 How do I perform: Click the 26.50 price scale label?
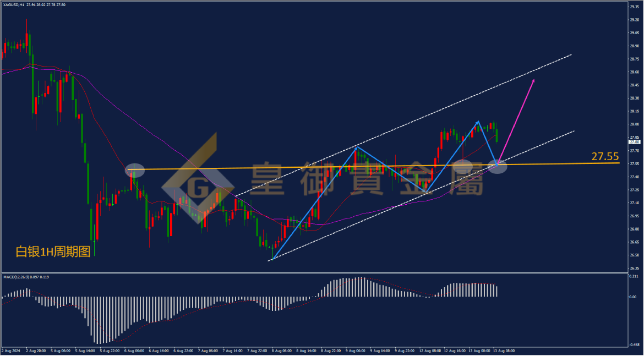635,255
